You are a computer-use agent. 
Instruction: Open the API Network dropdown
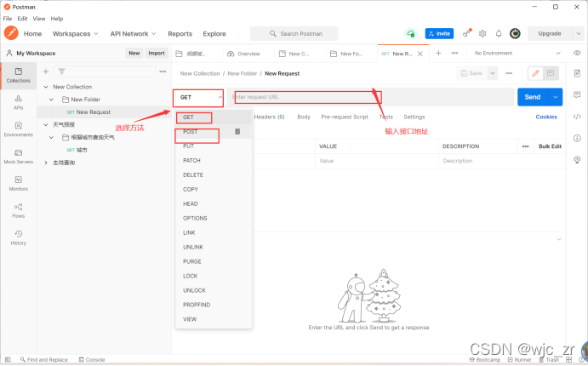click(x=133, y=34)
